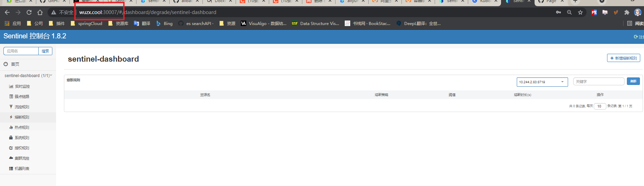The width and height of the screenshot is (644, 186).
Task: Open the FE helper extension icon
Action: [594, 12]
